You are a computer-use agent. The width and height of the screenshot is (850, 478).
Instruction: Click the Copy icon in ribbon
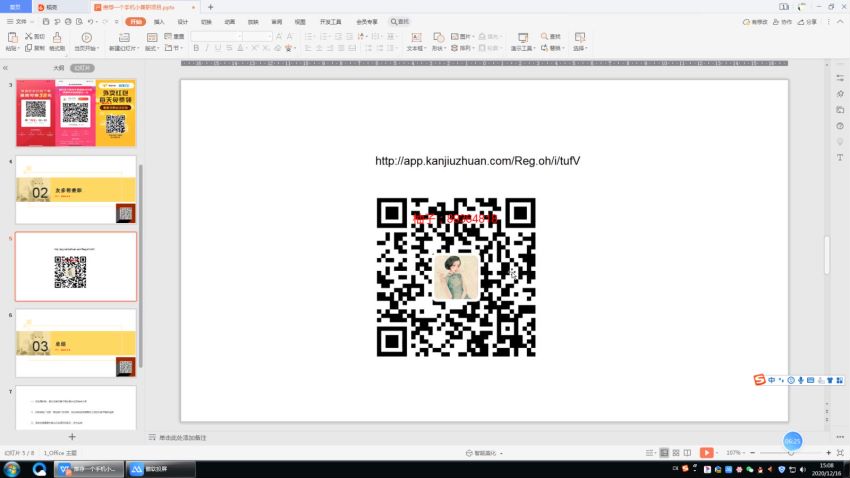point(29,48)
